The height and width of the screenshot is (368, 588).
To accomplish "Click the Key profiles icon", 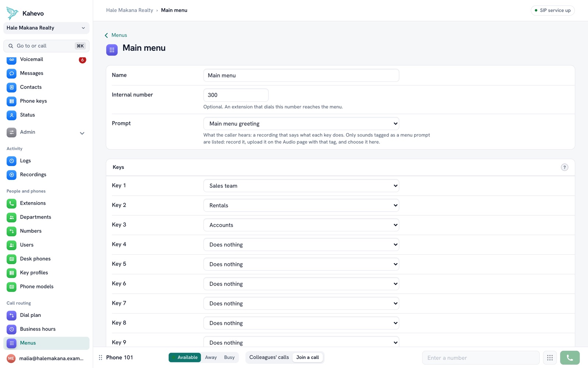I will (x=11, y=273).
